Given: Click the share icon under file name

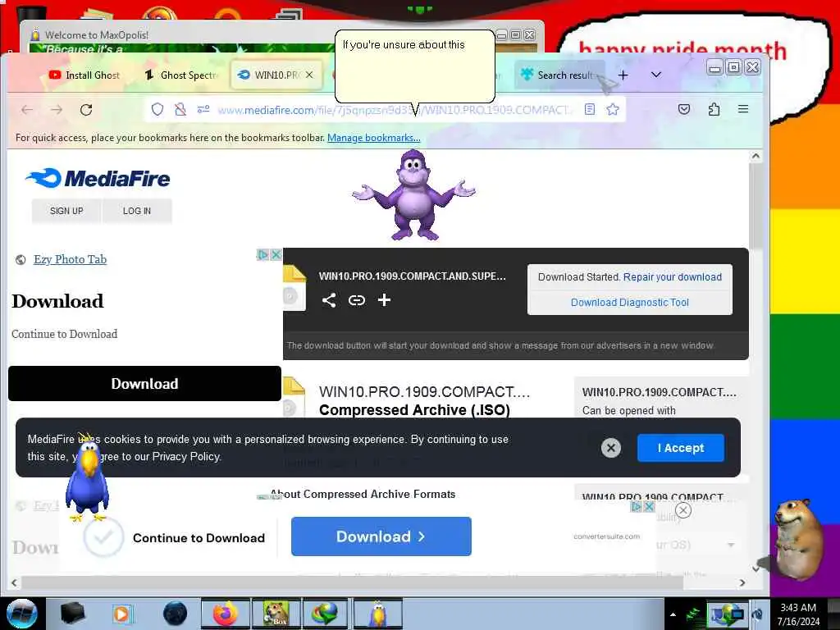Looking at the screenshot, I should point(329,300).
